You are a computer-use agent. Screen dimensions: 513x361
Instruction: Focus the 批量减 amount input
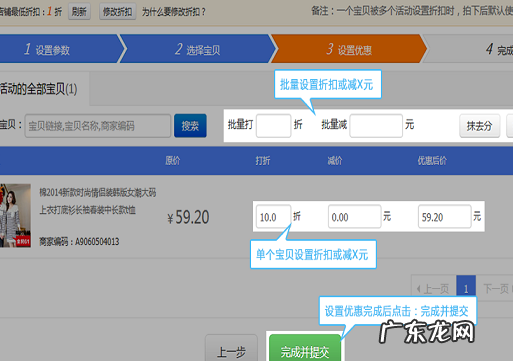[376, 126]
